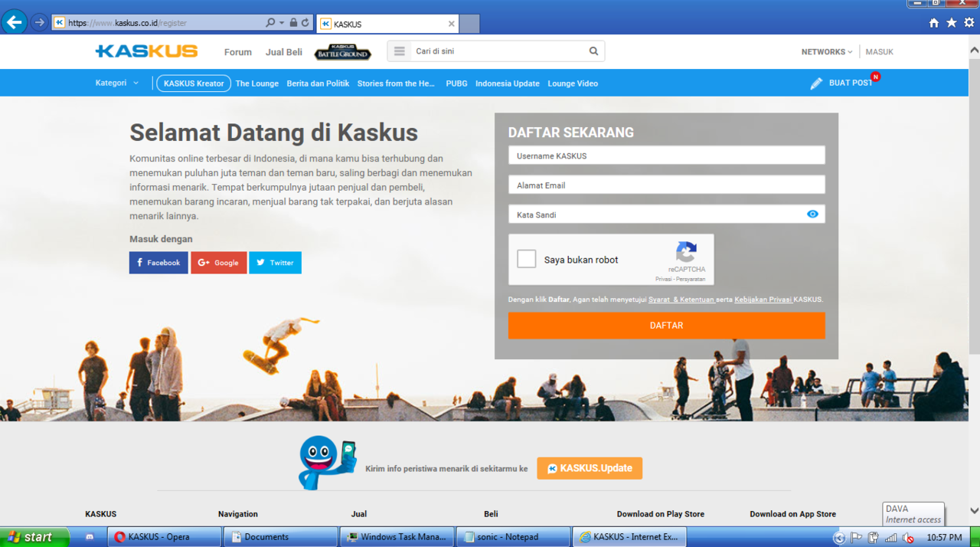This screenshot has height=547, width=980.
Task: Open Stories from the He... channel
Action: click(x=396, y=84)
